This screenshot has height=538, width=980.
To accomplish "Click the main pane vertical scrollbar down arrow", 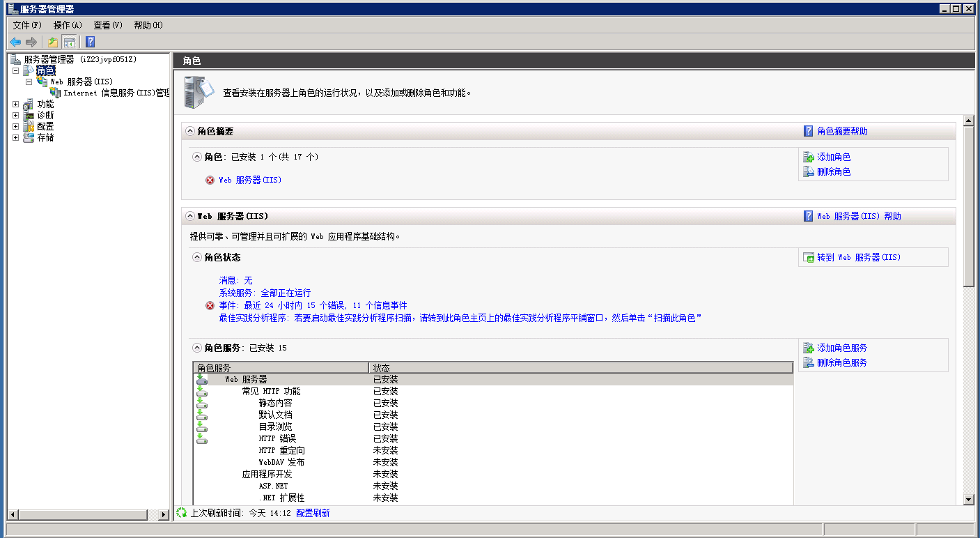I will (968, 499).
